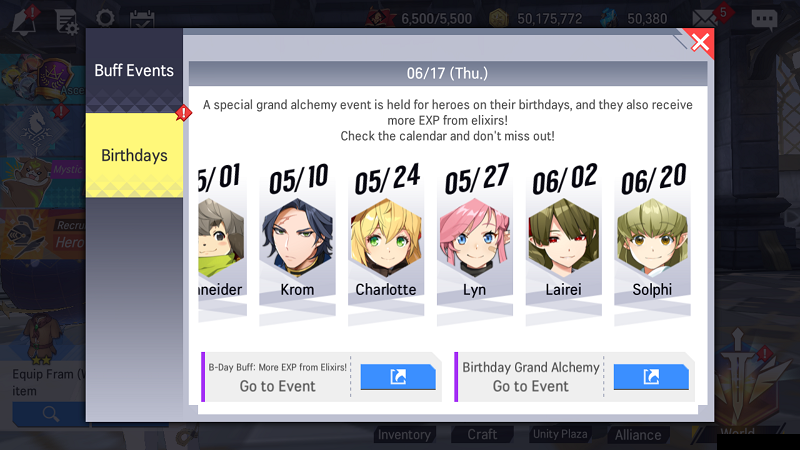Screen dimensions: 800x450
Task: Click B-Day Buff Go to Event arrow button
Action: click(x=398, y=377)
